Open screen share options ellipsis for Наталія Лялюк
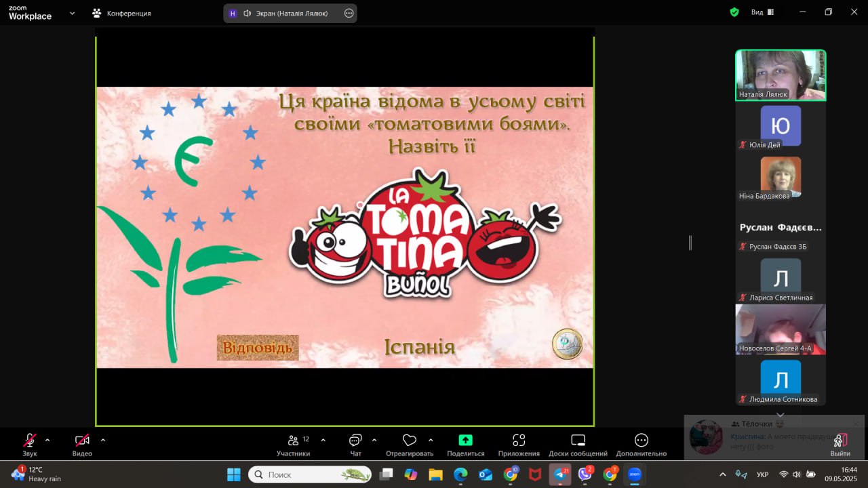The height and width of the screenshot is (488, 868). 349,13
